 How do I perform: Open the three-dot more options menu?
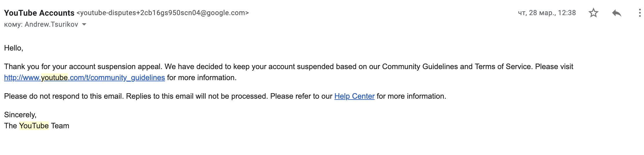(x=640, y=13)
